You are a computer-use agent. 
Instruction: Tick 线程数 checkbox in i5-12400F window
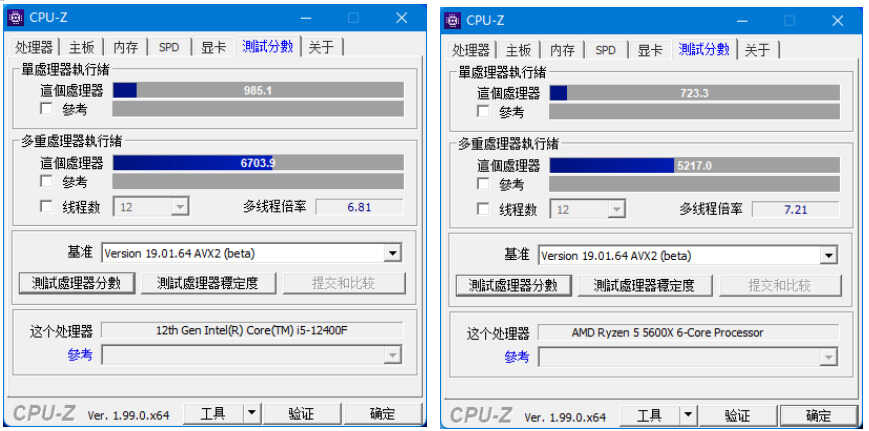click(47, 207)
